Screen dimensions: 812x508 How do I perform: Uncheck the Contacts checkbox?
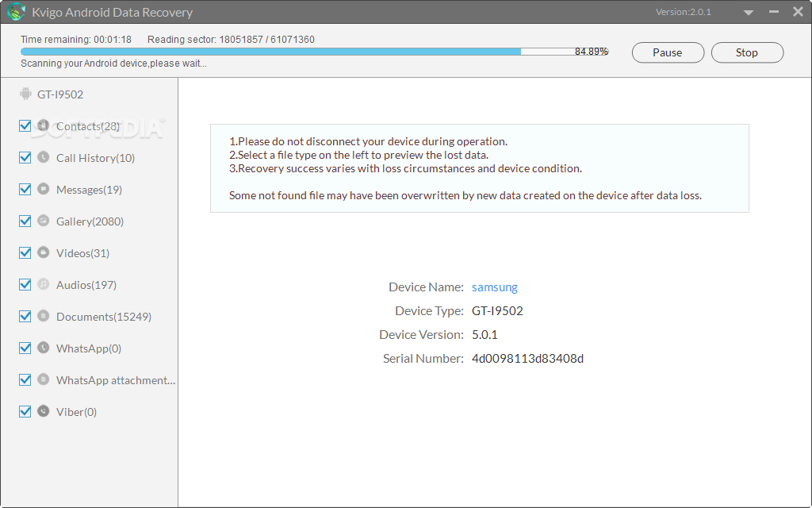[25, 125]
